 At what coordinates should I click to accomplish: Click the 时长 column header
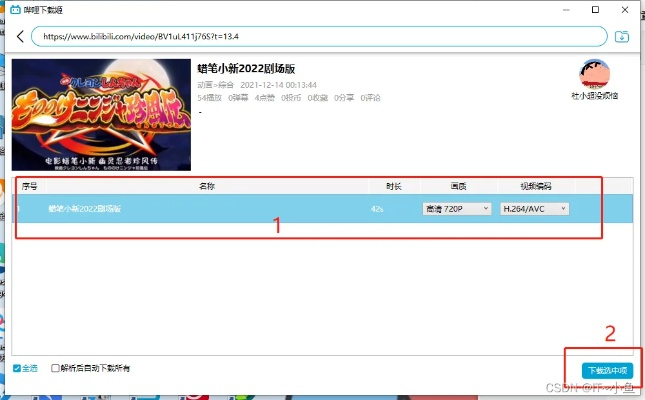click(x=394, y=186)
